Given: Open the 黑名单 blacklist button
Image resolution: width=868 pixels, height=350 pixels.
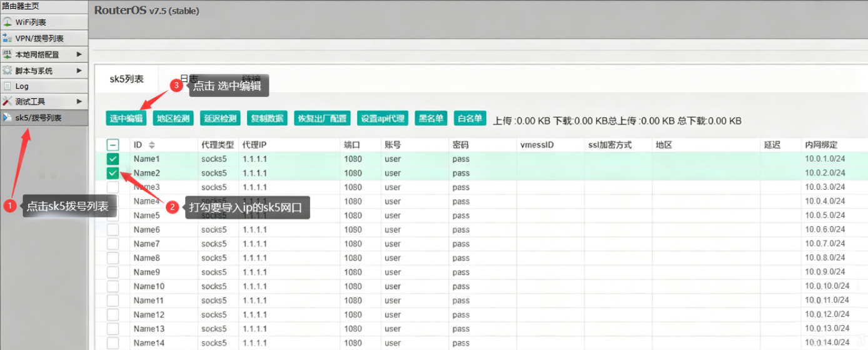Looking at the screenshot, I should click(x=431, y=118).
